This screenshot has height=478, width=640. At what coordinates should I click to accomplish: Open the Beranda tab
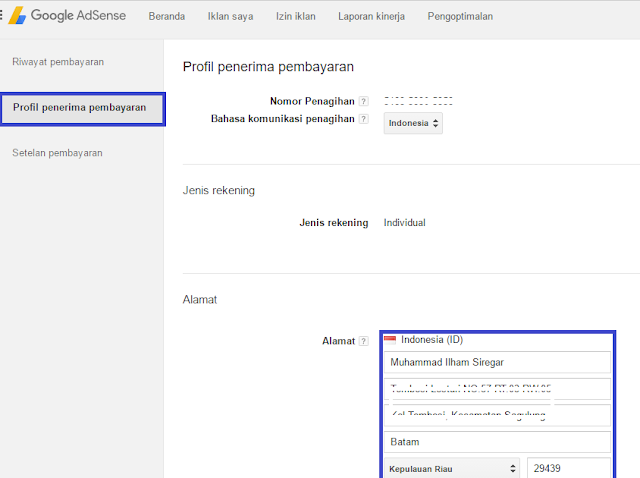168,16
